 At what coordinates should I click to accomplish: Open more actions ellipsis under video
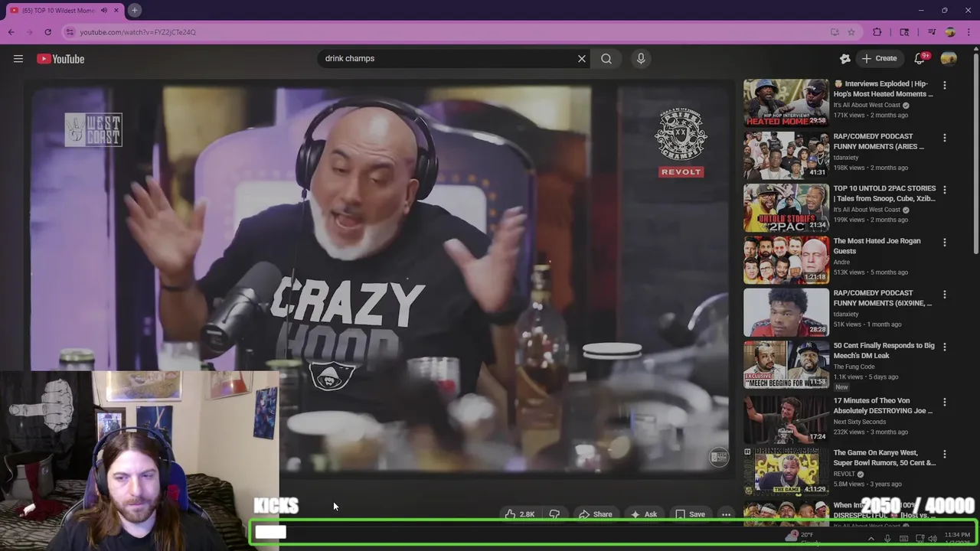[726, 514]
